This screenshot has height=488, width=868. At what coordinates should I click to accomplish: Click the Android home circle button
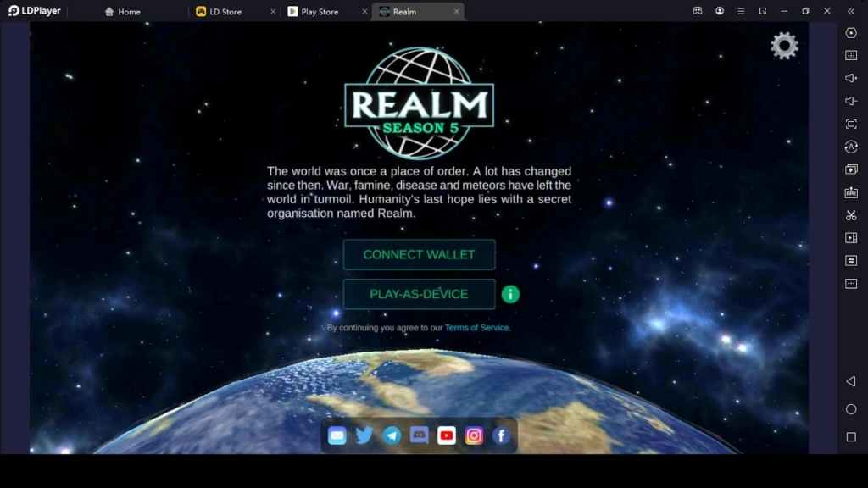point(851,409)
